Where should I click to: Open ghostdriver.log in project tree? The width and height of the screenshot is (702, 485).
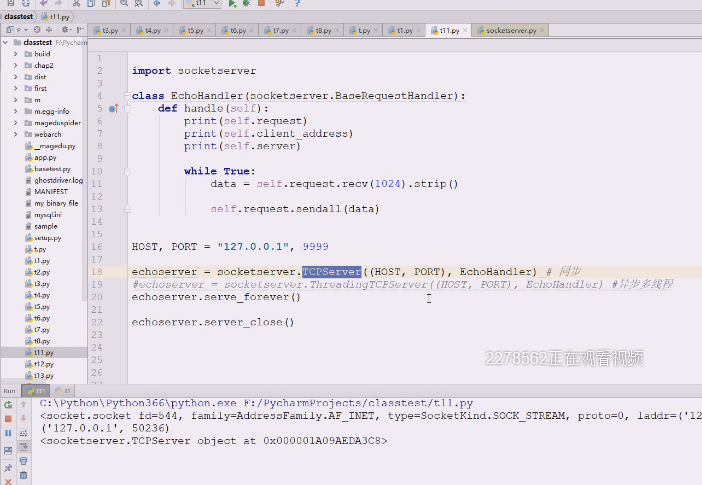click(x=58, y=180)
